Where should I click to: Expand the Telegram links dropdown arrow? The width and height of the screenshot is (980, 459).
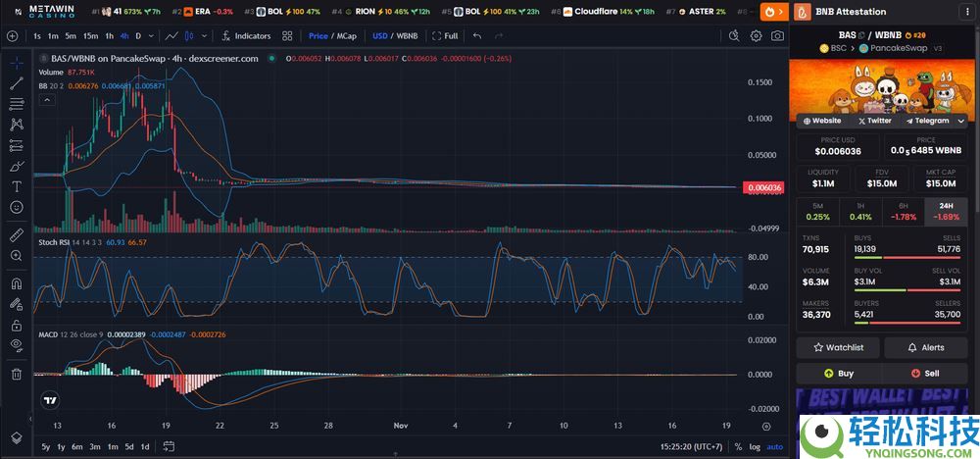pyautogui.click(x=959, y=121)
